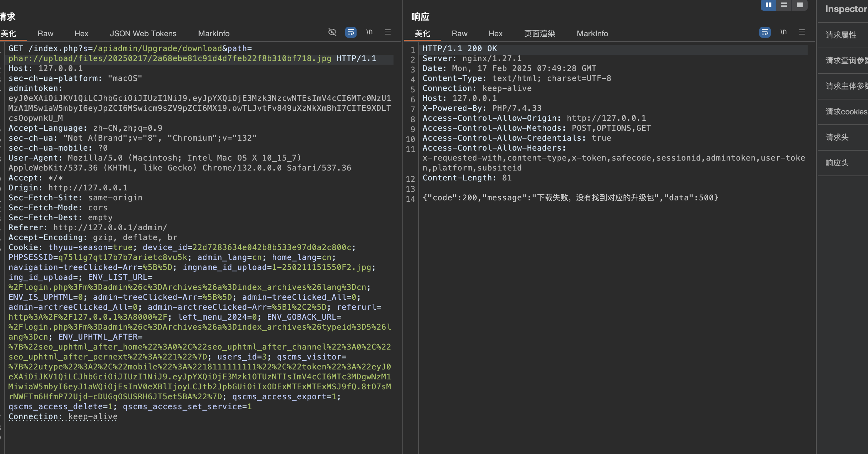Click Date: Mon, 17 Feb 2025 header
The height and width of the screenshot is (454, 868).
pos(509,68)
